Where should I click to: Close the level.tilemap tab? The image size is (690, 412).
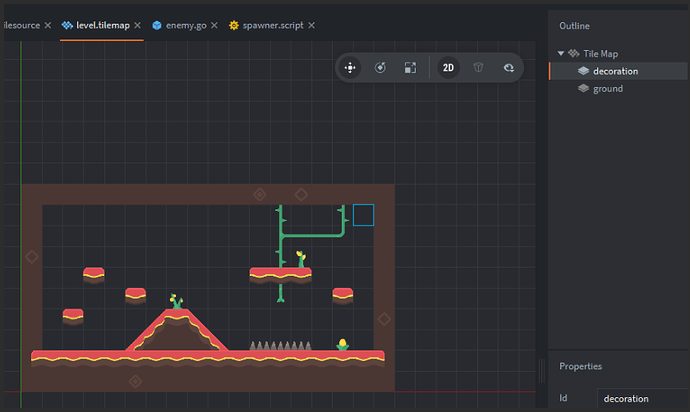(137, 26)
